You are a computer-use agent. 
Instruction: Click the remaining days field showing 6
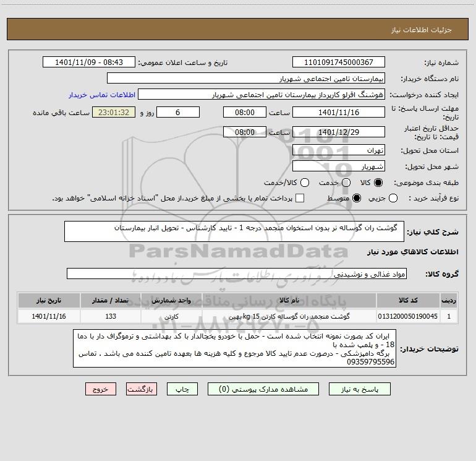(x=178, y=112)
